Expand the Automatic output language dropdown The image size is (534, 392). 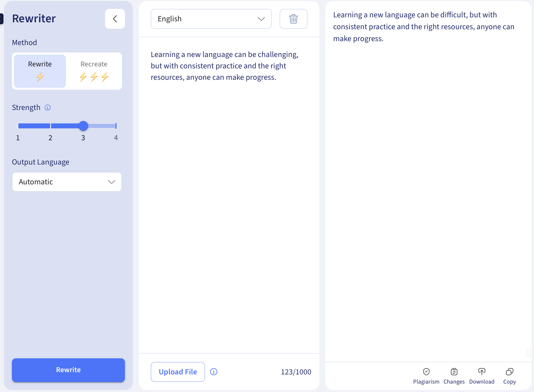tap(67, 182)
